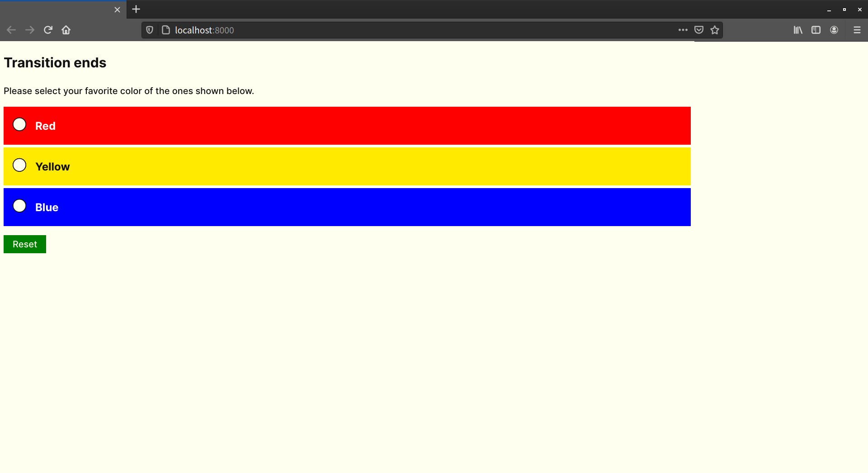Save page to Pocket icon
Image resolution: width=868 pixels, height=473 pixels.
[698, 30]
